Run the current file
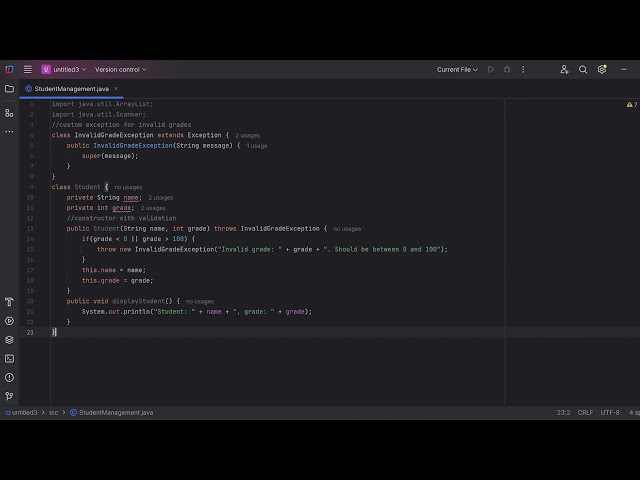The width and height of the screenshot is (640, 480). pyautogui.click(x=491, y=69)
